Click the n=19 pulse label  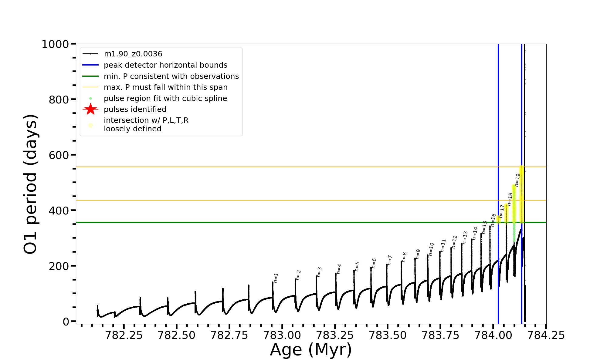[517, 180]
